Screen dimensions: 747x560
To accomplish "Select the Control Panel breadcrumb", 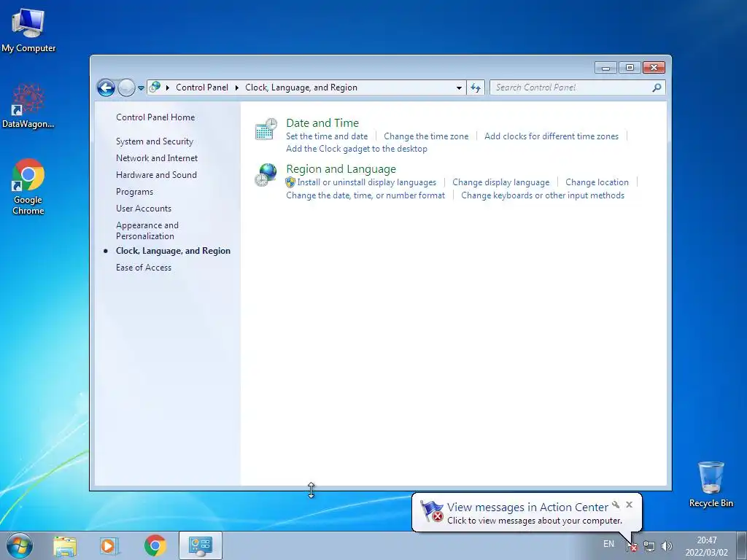I will (202, 87).
